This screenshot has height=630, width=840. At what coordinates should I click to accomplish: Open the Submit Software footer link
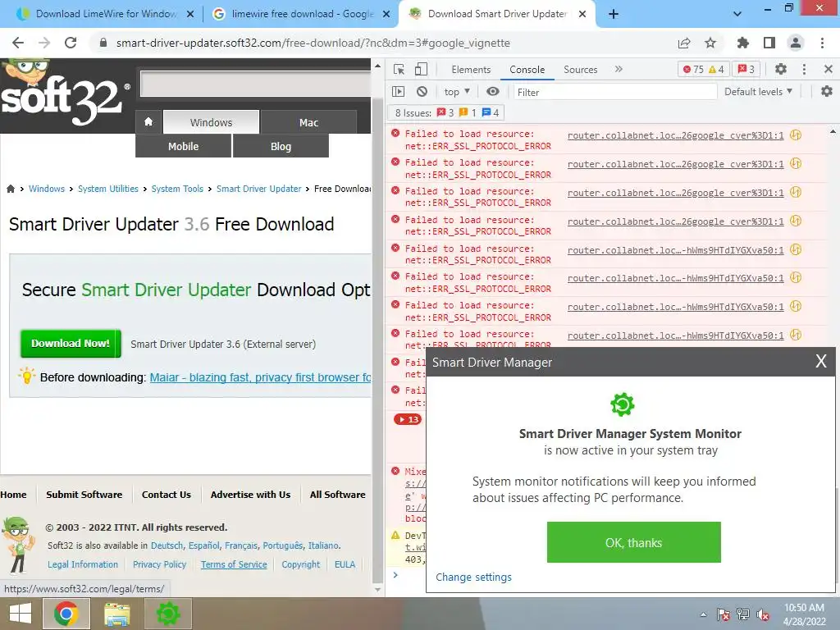coord(84,495)
